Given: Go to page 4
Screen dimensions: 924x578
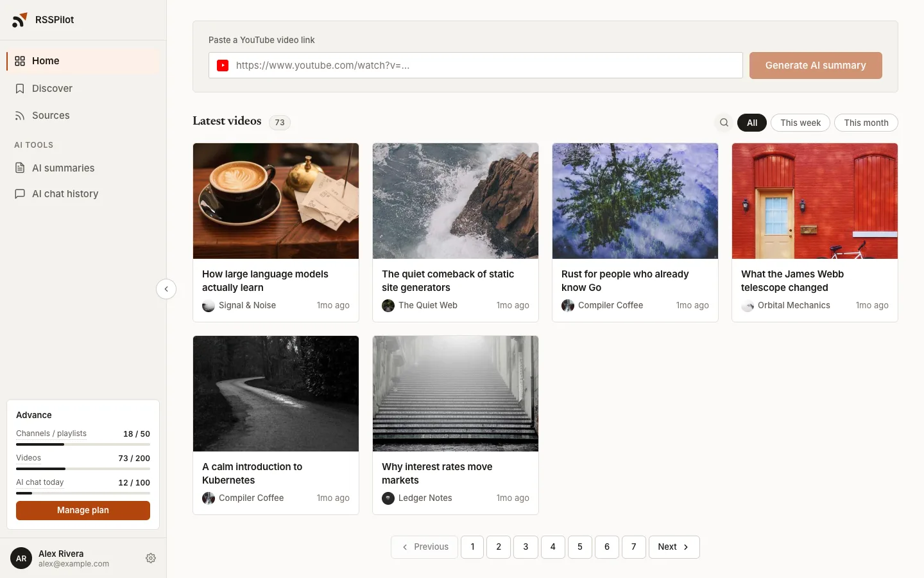Looking at the screenshot, I should [x=552, y=547].
